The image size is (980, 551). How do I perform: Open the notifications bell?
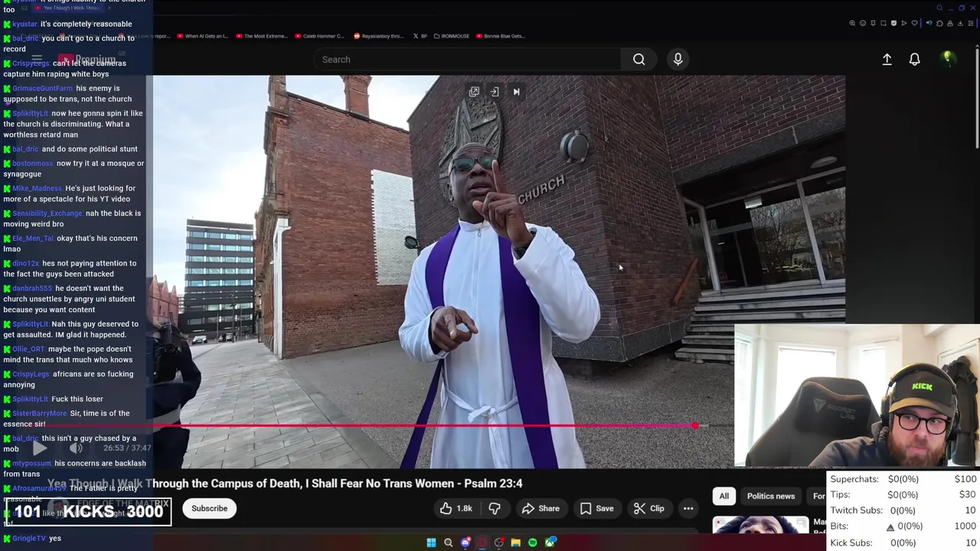click(914, 59)
